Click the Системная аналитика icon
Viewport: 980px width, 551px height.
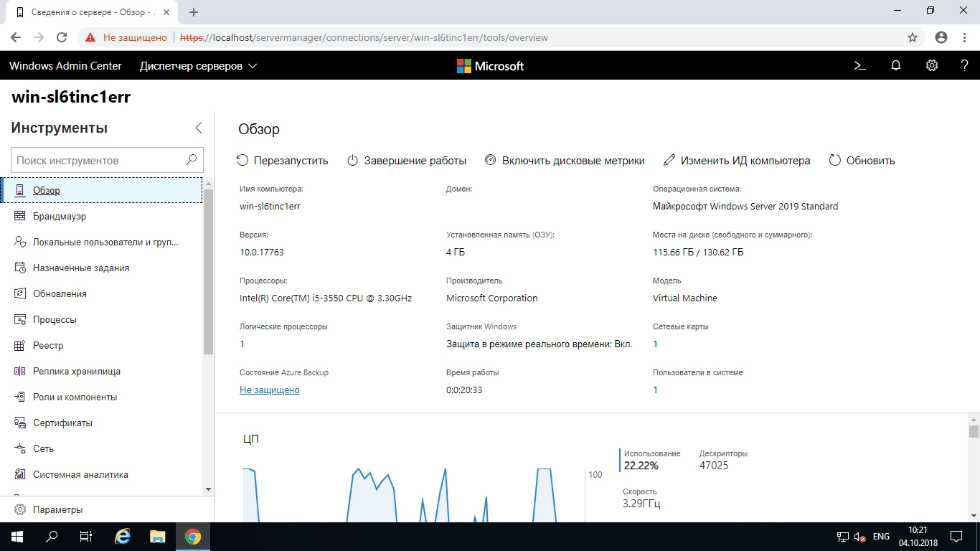20,474
